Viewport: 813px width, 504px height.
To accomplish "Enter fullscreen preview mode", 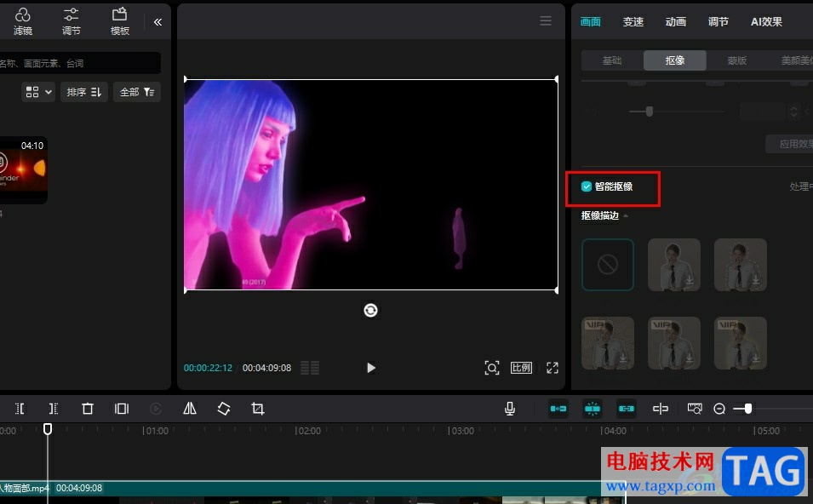I will tap(552, 368).
